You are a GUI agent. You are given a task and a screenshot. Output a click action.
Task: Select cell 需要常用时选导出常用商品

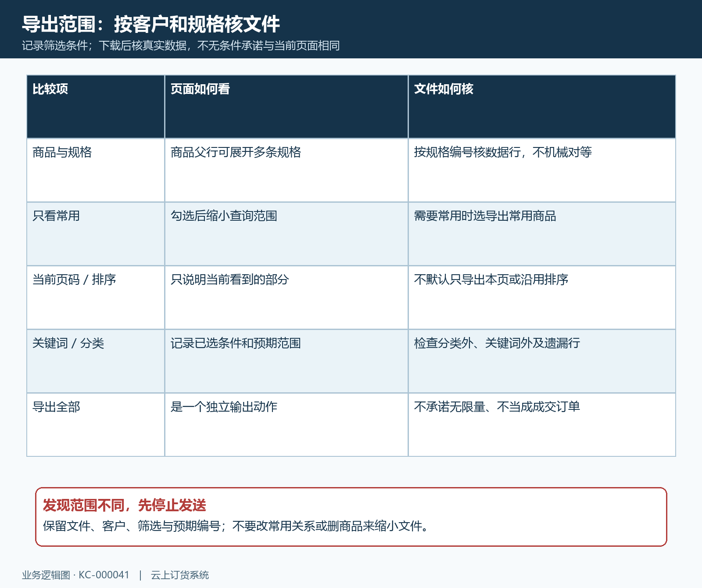[542, 234]
